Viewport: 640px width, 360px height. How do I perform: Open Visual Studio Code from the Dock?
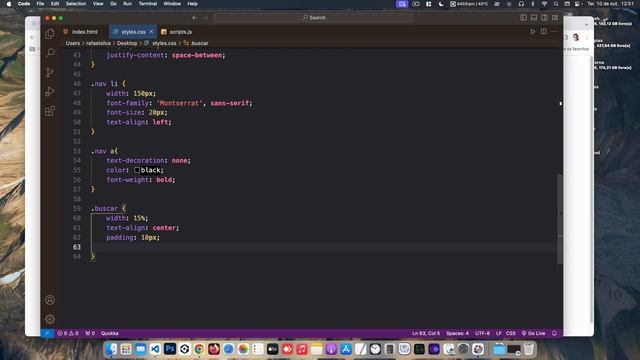pos(155,349)
